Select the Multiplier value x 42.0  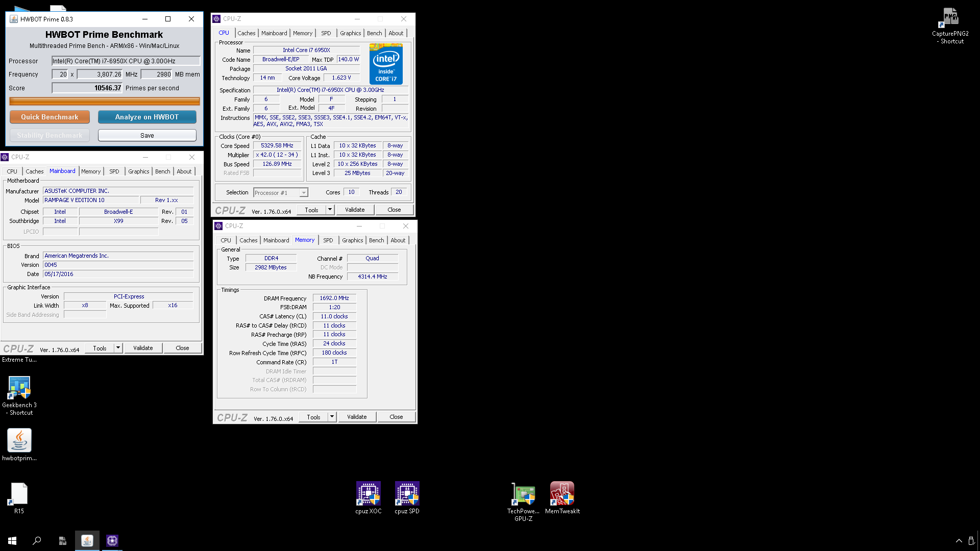point(277,155)
